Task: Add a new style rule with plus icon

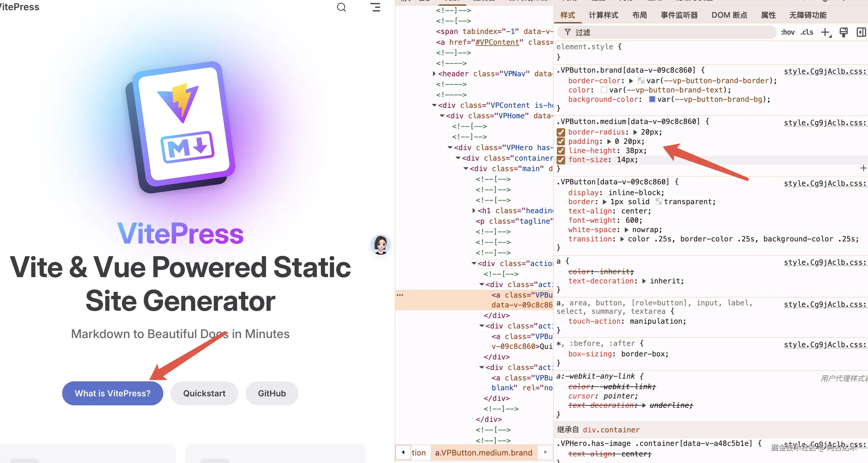Action: (x=826, y=32)
